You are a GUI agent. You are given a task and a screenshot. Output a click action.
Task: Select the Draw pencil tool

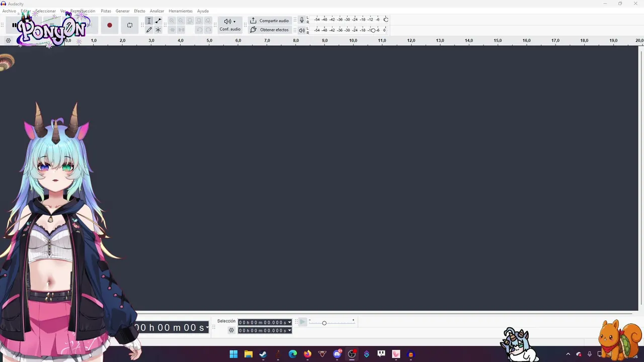(x=149, y=30)
